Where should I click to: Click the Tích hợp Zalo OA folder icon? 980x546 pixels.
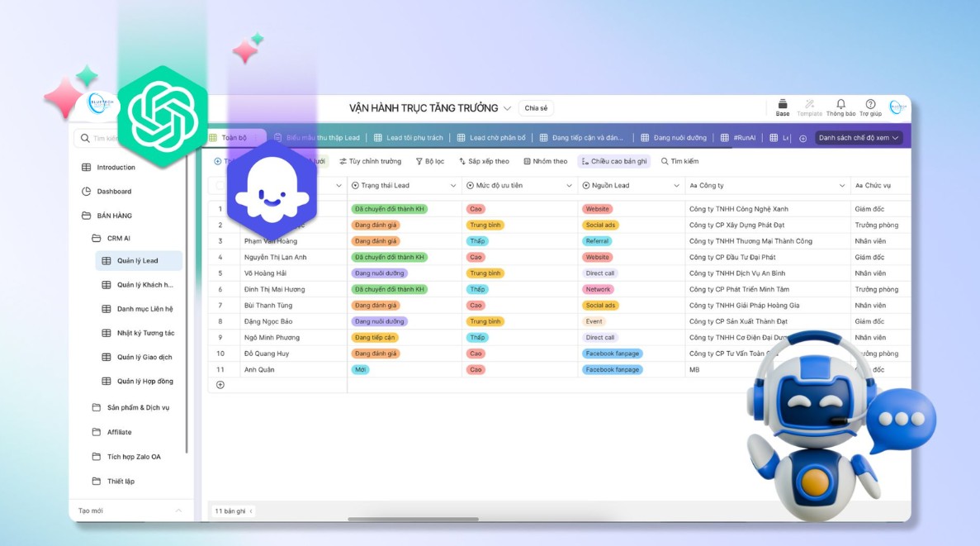coord(97,457)
